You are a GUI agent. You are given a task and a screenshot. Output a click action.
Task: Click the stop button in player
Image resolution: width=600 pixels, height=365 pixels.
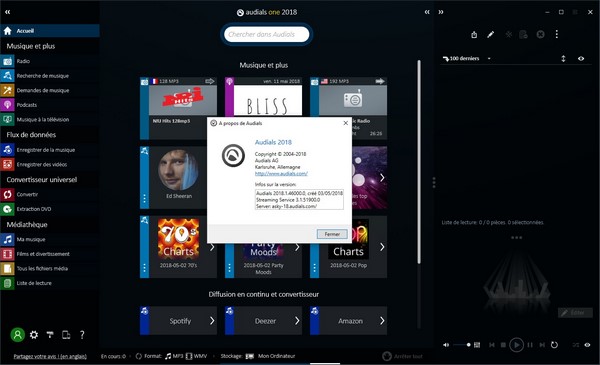(x=504, y=345)
